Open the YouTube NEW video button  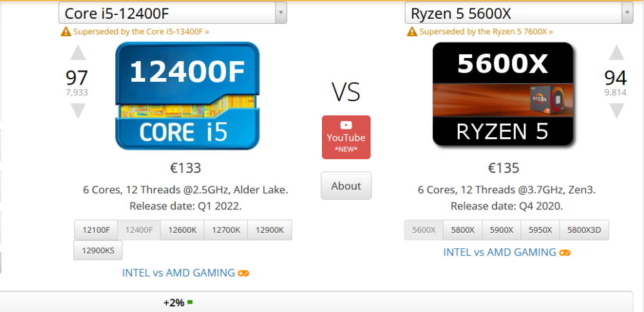click(x=346, y=137)
